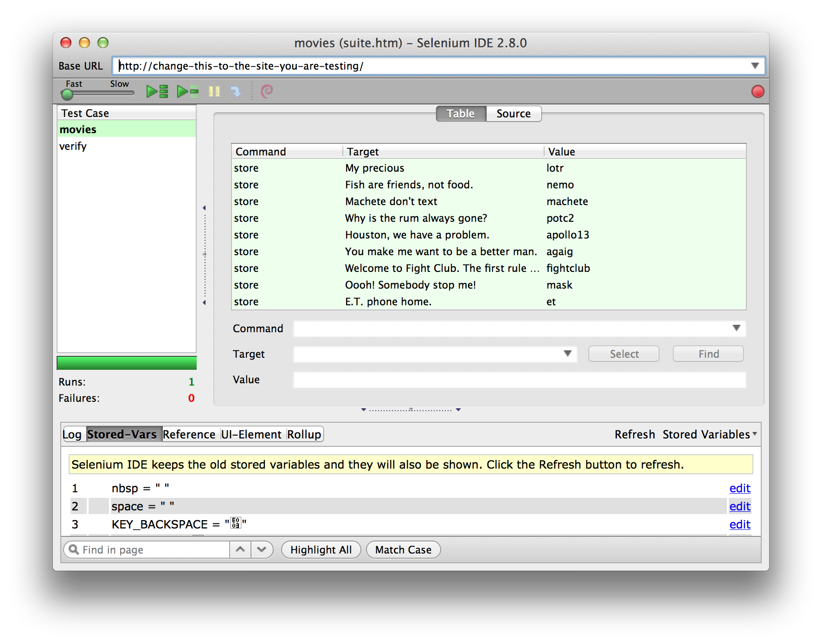Screen dimensions: 822x644
Task: Select the verify test case
Action: 127,146
